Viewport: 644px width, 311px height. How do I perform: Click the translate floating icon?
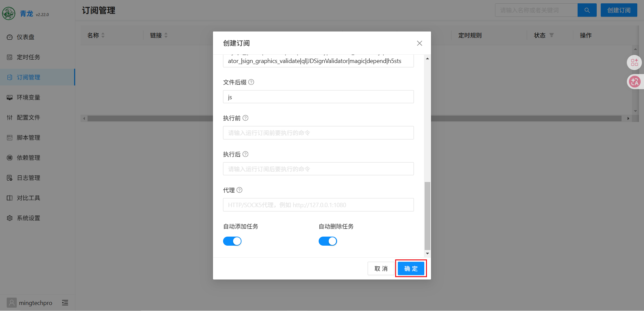pyautogui.click(x=634, y=82)
